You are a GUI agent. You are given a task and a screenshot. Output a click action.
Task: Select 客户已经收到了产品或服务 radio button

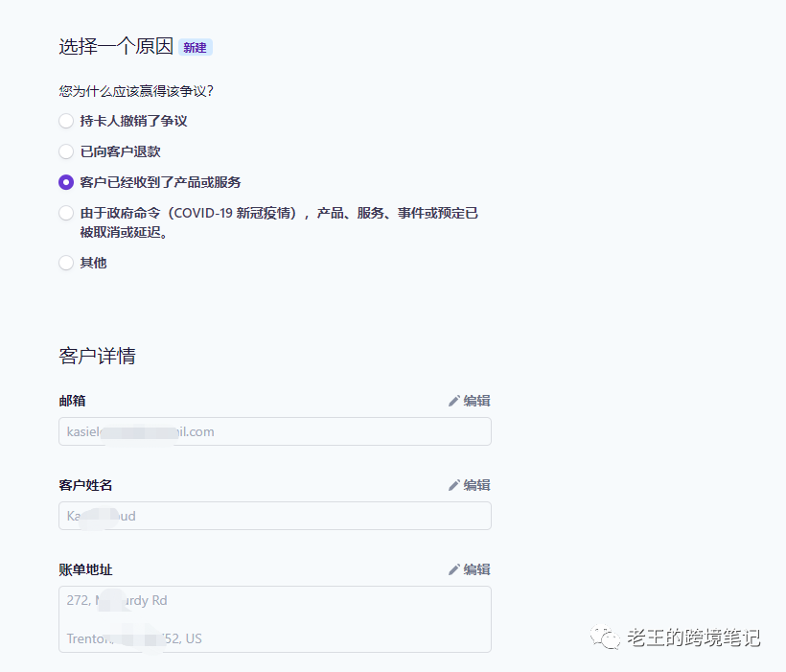66,182
